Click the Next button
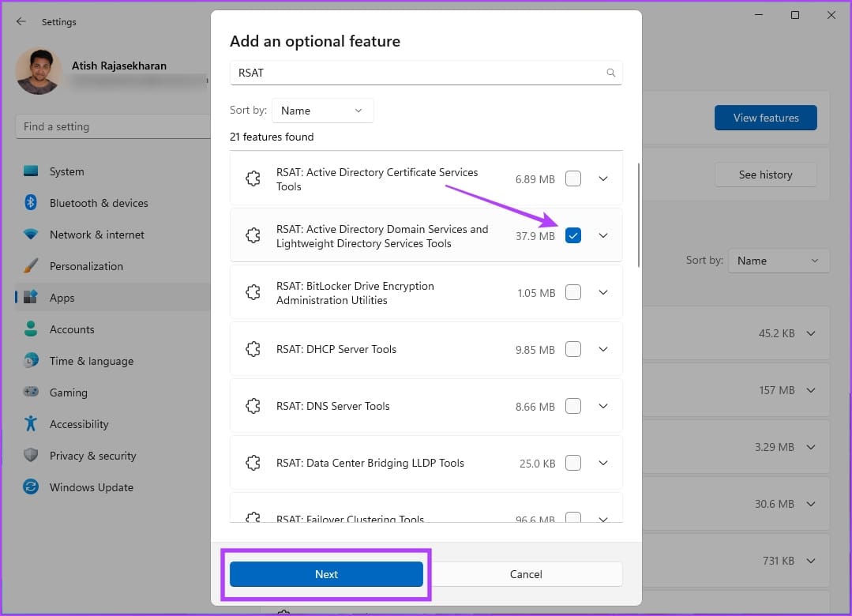The width and height of the screenshot is (852, 616). click(326, 574)
